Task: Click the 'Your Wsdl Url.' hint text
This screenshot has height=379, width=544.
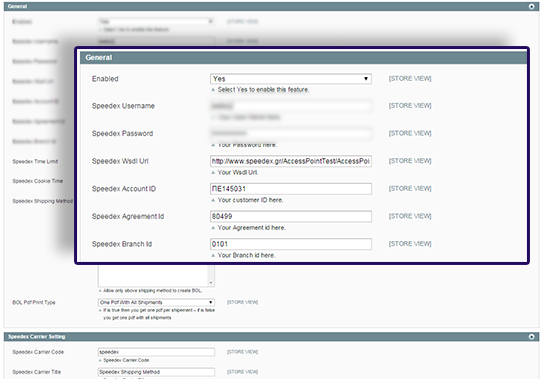Action: click(x=238, y=172)
